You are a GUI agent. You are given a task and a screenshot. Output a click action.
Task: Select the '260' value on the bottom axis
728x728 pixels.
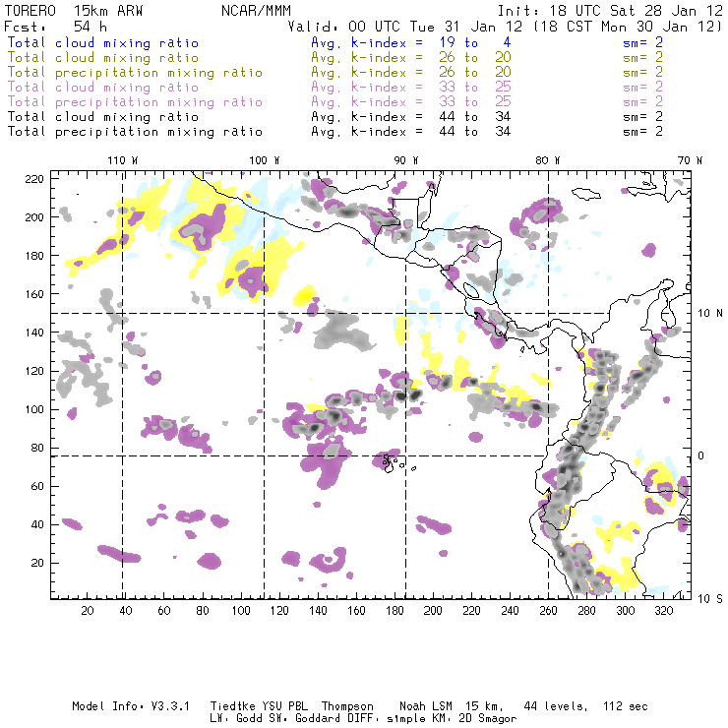548,611
